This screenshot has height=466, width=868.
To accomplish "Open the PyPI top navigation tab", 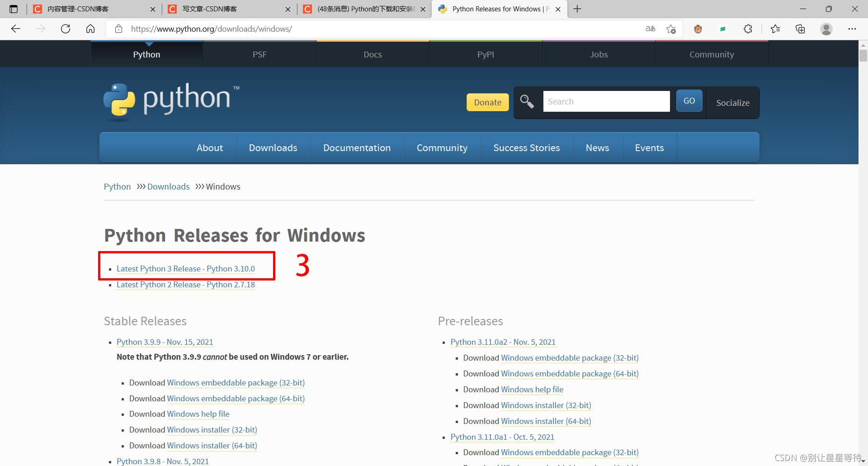I will 486,54.
